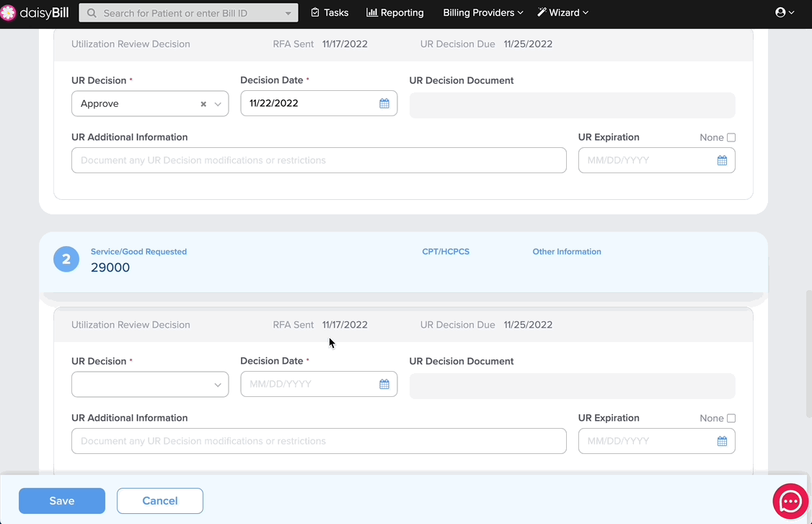Open calendar for second UR Expiration field
This screenshot has height=524, width=812.
tap(722, 441)
